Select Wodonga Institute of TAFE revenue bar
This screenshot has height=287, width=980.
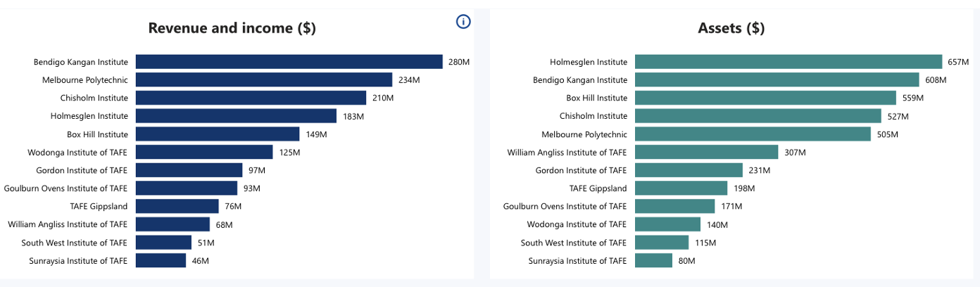coord(204,152)
